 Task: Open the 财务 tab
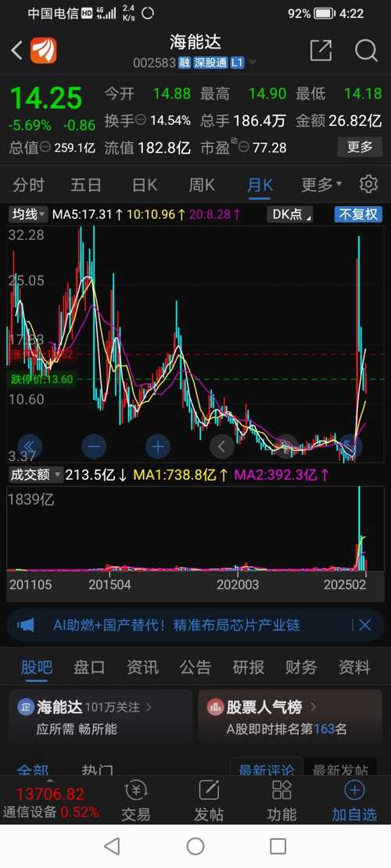click(x=301, y=667)
